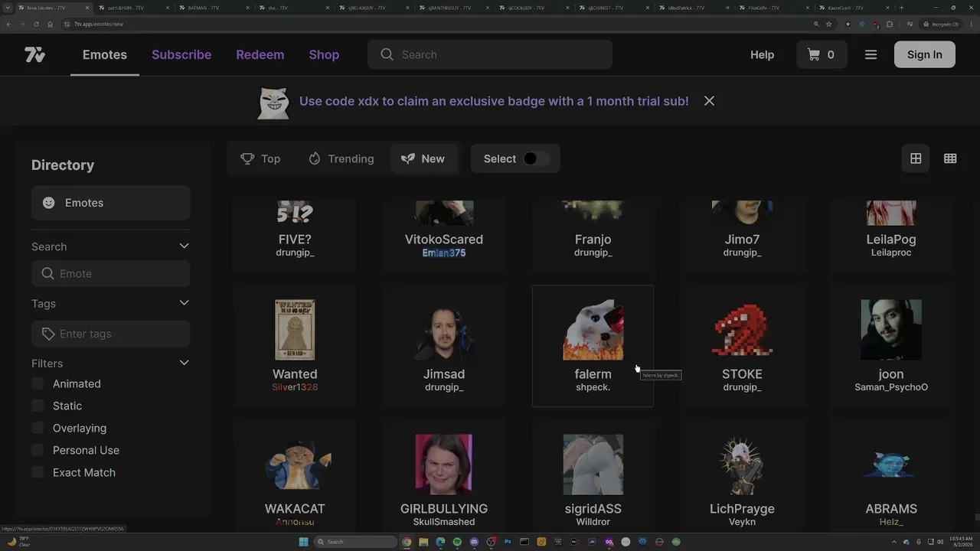This screenshot has height=551, width=980.
Task: Visit uploader shpeck.'s profile
Action: pos(593,387)
